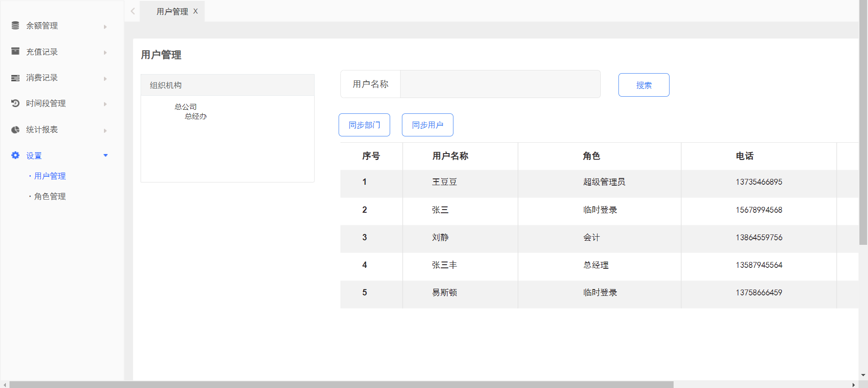Select 总公司 in the organization tree

pos(186,107)
